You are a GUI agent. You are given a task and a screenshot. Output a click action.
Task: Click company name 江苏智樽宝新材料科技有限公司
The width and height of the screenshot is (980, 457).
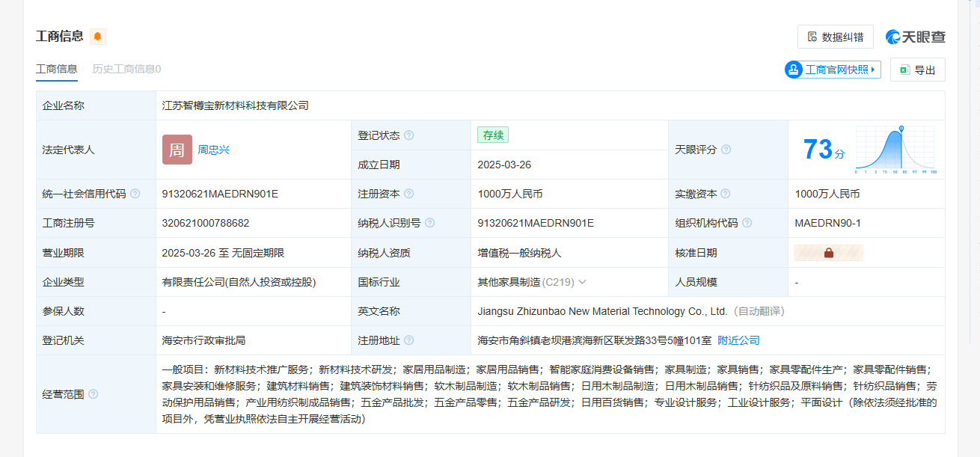pyautogui.click(x=235, y=105)
